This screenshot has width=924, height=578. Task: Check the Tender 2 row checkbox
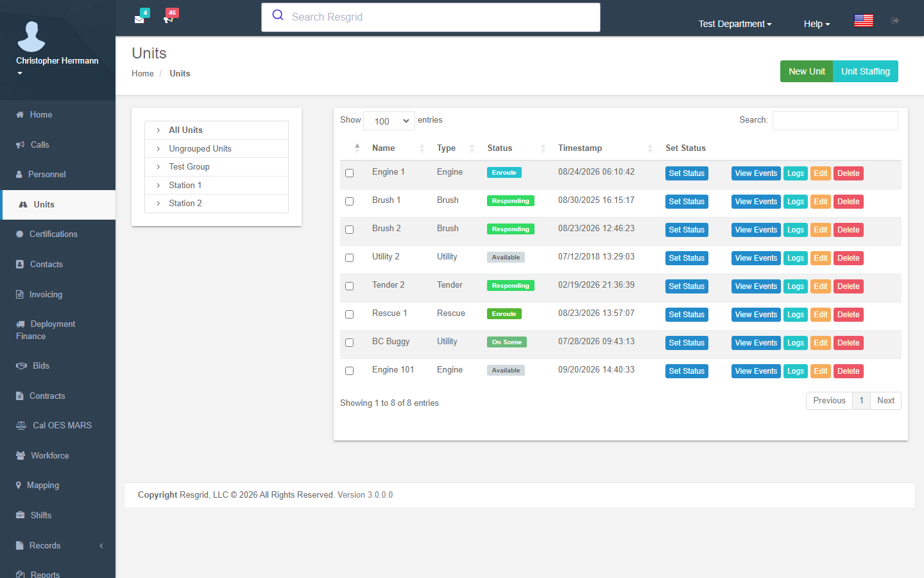[350, 286]
